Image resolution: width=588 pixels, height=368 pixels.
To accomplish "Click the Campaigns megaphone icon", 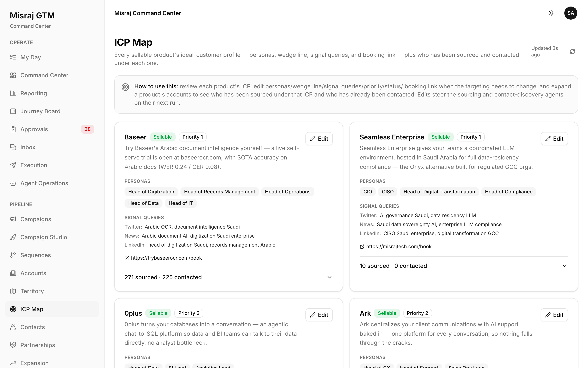I will click(x=13, y=219).
